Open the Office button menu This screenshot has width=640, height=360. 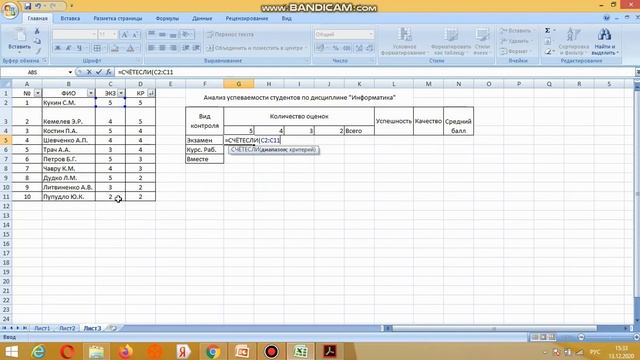[9, 10]
